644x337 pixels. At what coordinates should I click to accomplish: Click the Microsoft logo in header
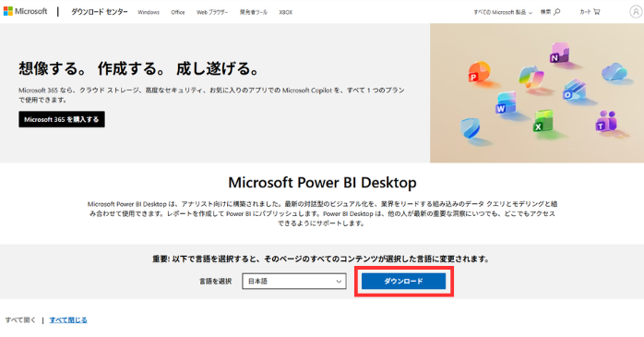(x=26, y=11)
